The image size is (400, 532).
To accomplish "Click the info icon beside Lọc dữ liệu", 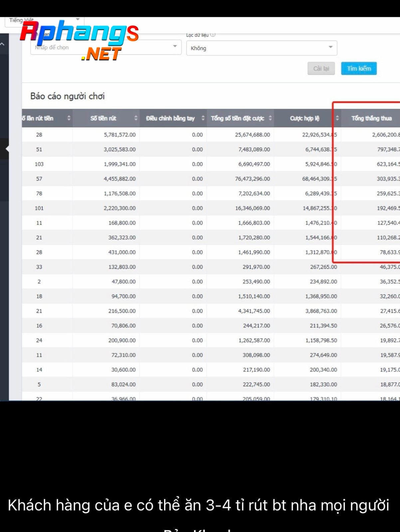I will (213, 35).
